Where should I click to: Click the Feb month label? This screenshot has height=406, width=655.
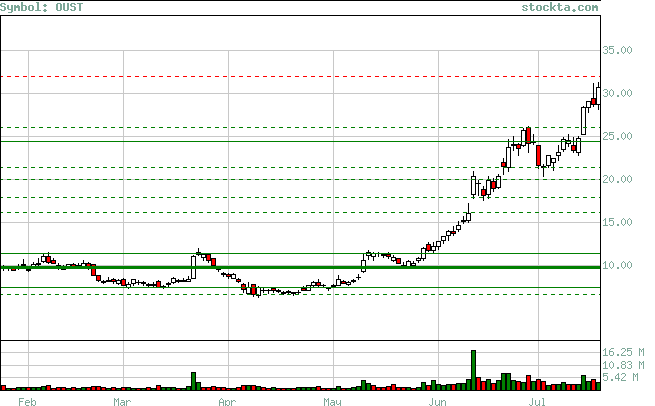point(27,401)
